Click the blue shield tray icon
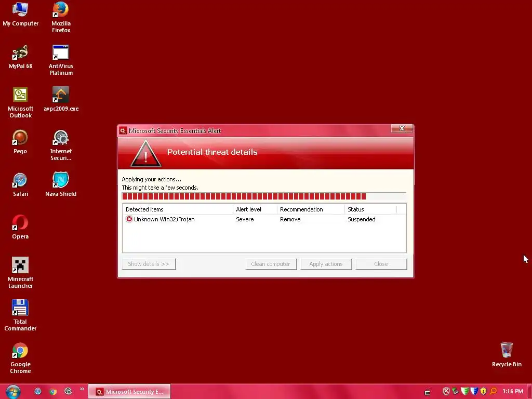 [x=474, y=392]
